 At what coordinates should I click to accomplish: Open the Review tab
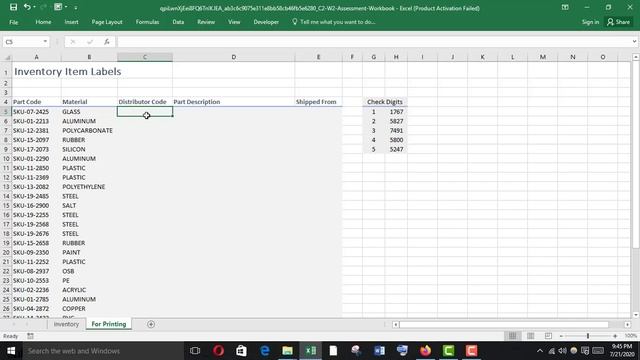tap(206, 22)
